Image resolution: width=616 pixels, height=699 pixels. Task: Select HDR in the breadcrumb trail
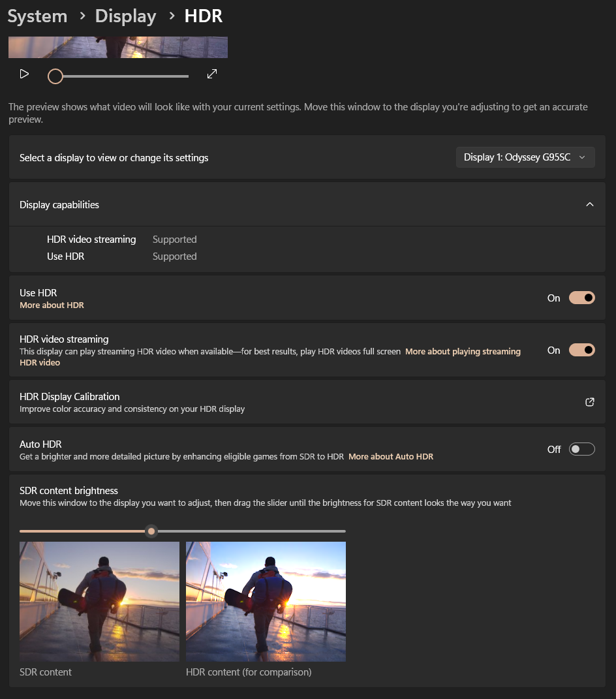tap(203, 16)
